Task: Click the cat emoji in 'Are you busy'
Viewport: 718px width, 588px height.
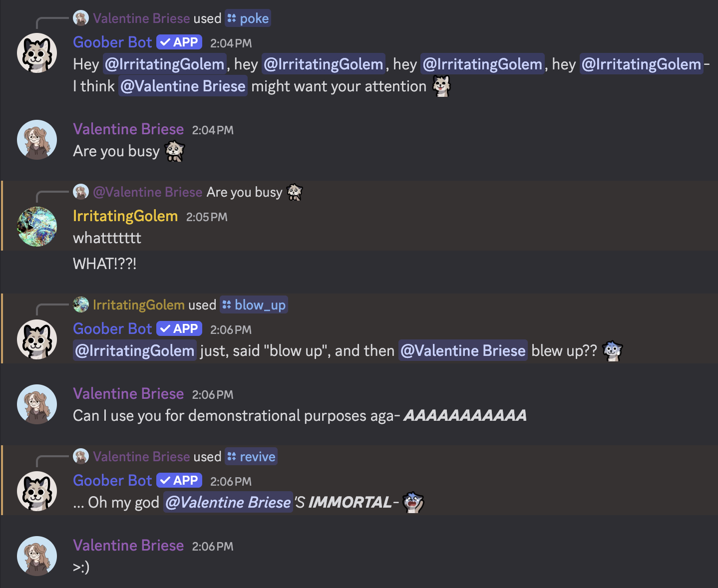Action: [174, 151]
